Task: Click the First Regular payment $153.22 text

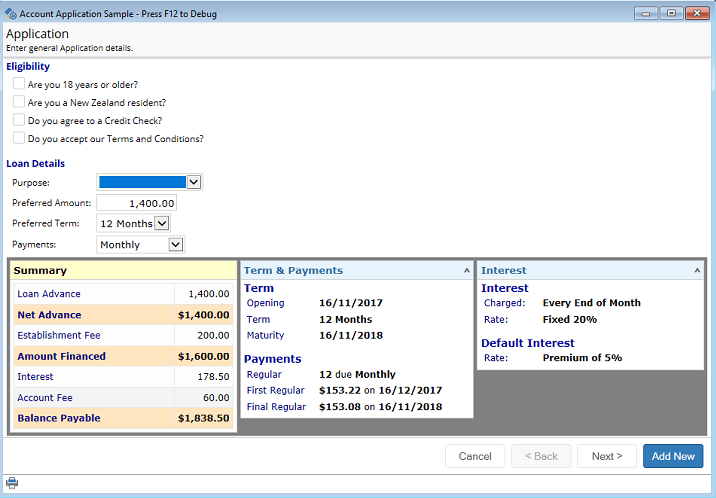Action: [x=340, y=391]
